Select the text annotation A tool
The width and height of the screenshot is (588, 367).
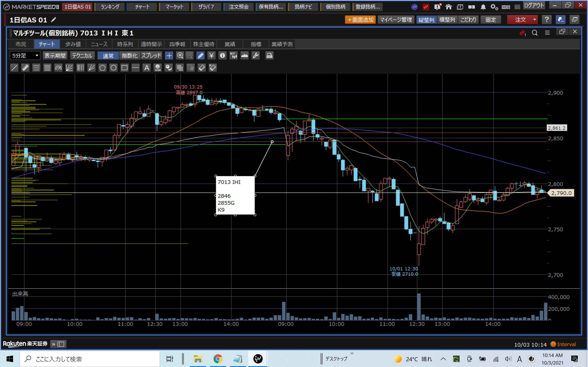click(x=147, y=68)
